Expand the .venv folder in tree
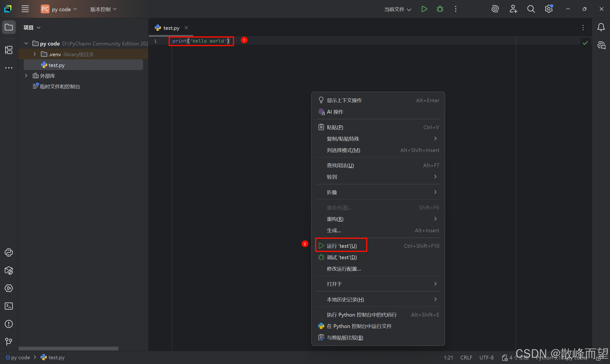 (35, 54)
